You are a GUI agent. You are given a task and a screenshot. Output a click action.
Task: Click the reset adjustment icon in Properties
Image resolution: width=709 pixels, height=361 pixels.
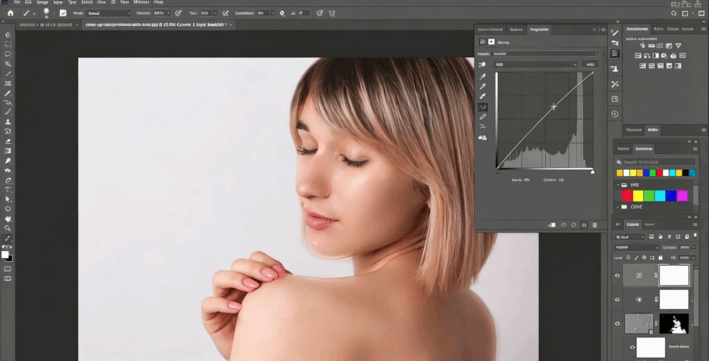pyautogui.click(x=573, y=225)
